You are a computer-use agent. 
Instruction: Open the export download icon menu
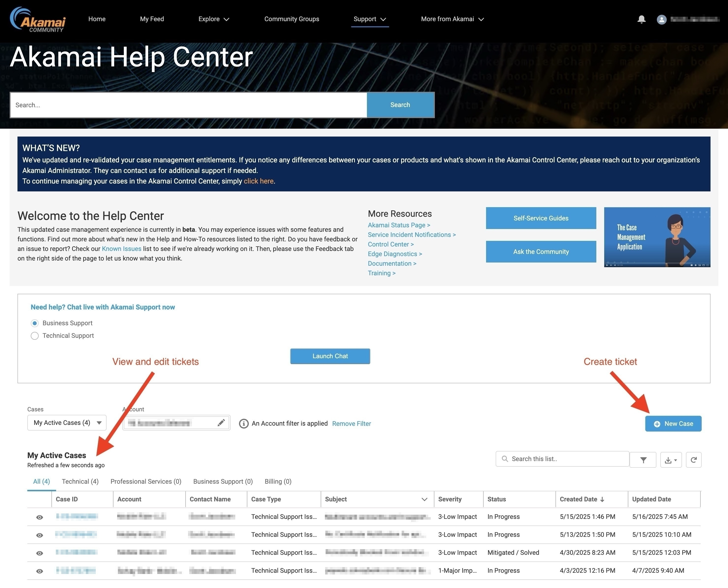(x=670, y=460)
